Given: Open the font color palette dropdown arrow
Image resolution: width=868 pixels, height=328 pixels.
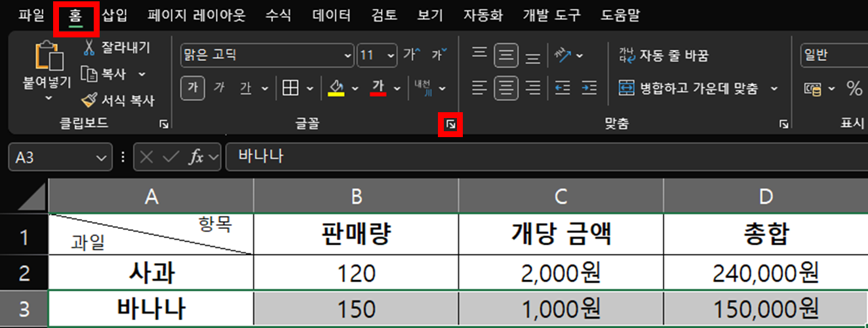Looking at the screenshot, I should (397, 88).
